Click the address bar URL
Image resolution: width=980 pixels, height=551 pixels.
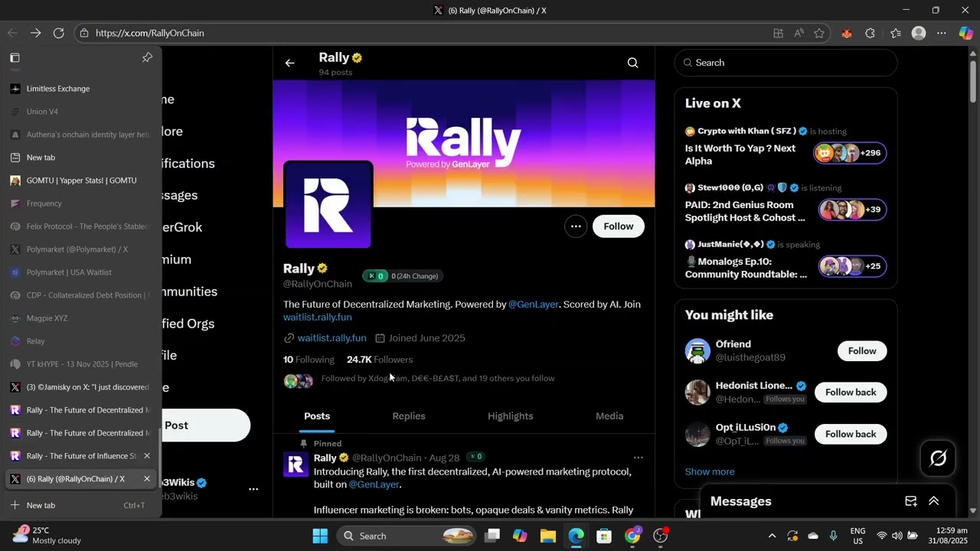[x=150, y=33]
